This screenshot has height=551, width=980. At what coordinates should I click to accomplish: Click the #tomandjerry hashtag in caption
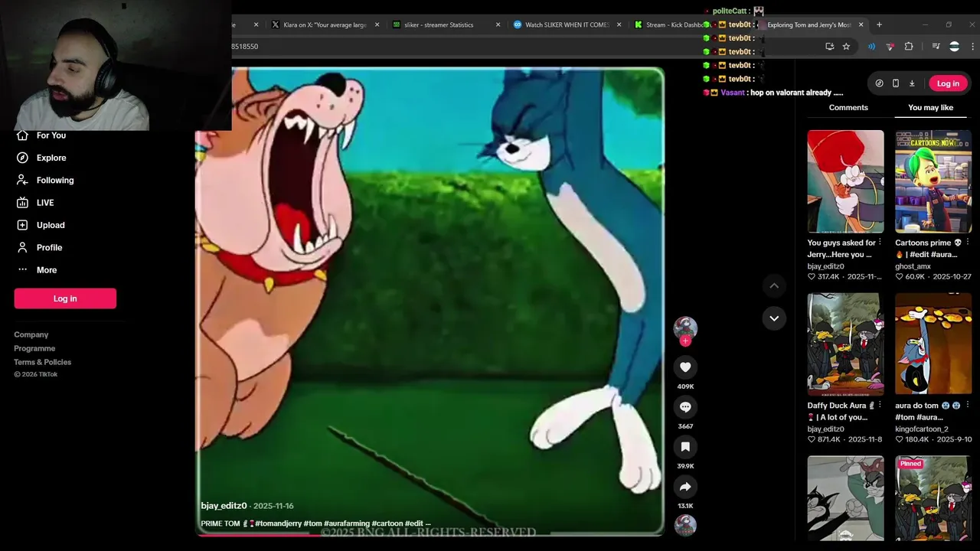pyautogui.click(x=278, y=523)
